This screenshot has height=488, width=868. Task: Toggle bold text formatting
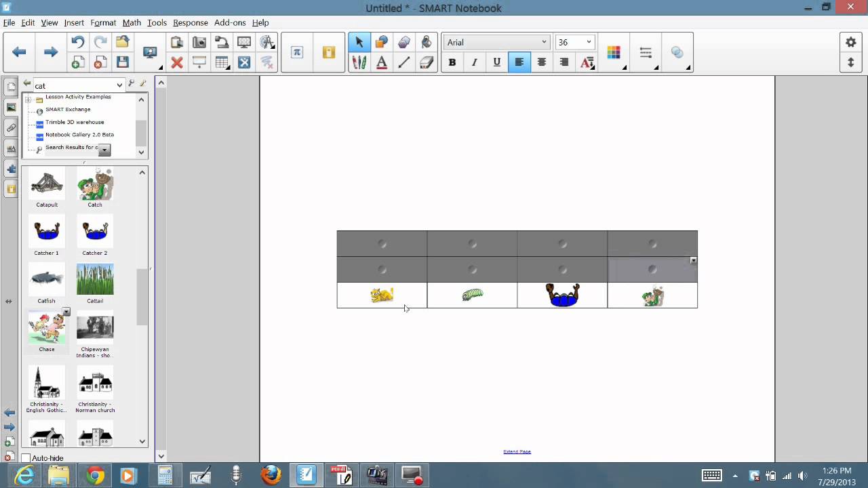(452, 62)
